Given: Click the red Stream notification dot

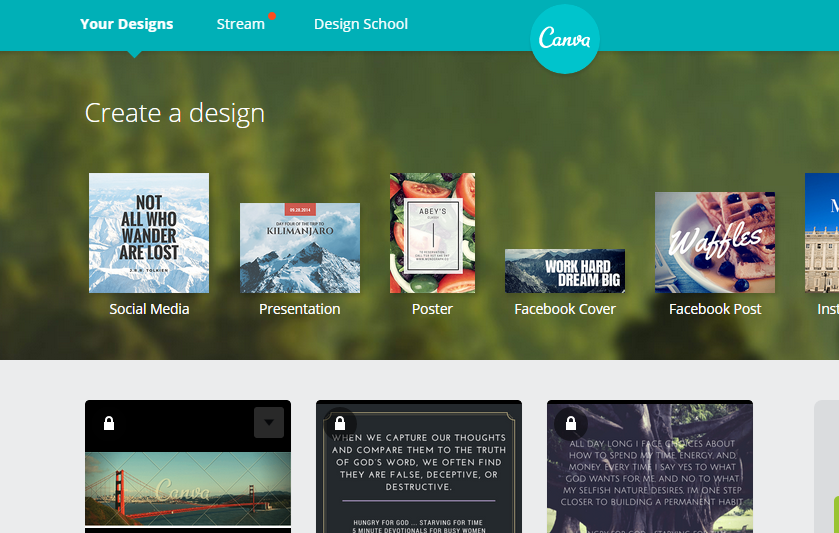Looking at the screenshot, I should [272, 16].
